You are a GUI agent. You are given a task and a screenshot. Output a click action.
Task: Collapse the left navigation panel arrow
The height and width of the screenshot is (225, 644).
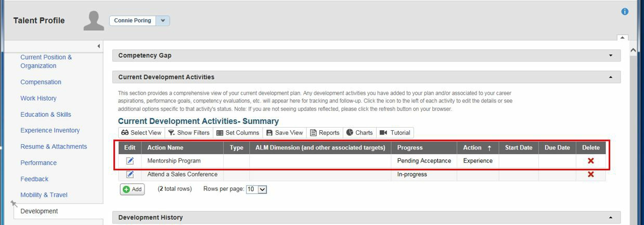tap(99, 46)
